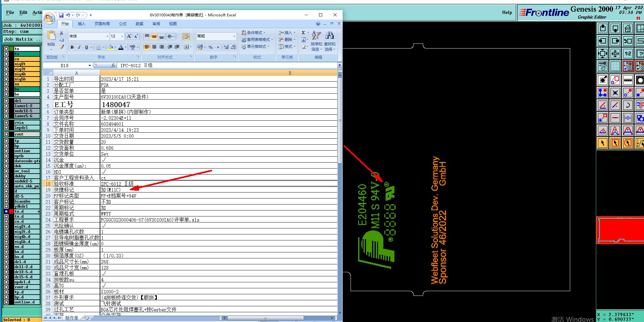Click the font color A swatch
Screen dimensions: 644x322
click(121, 47)
